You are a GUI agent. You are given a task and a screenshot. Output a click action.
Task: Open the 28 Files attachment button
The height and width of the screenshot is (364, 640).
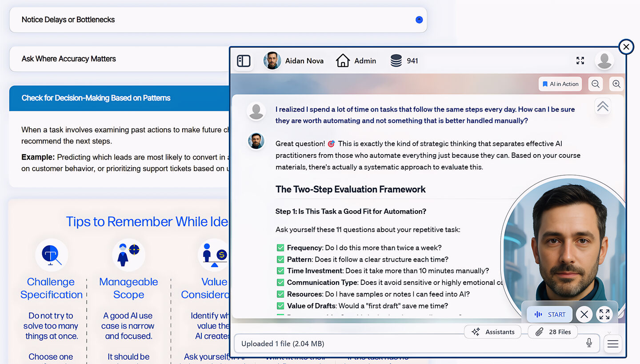(x=553, y=332)
